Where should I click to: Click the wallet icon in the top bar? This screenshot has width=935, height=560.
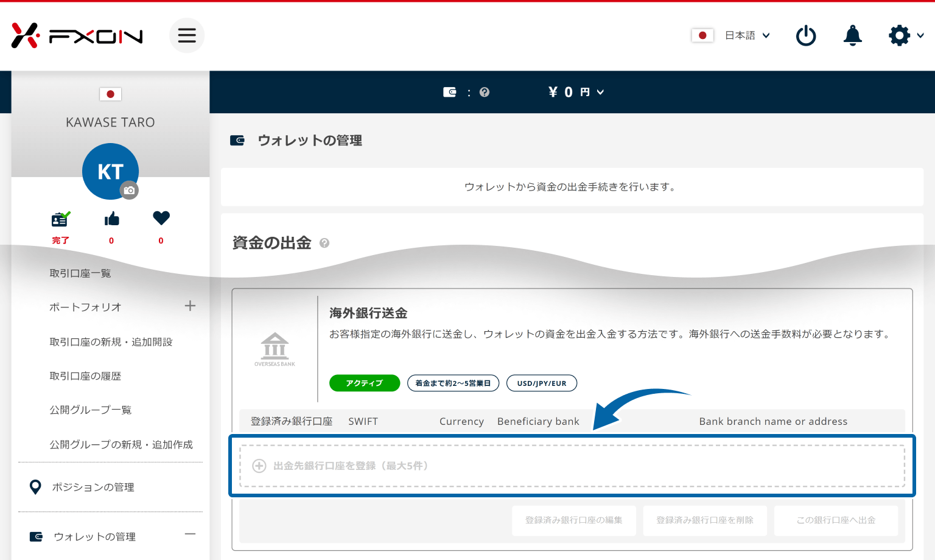click(x=450, y=92)
